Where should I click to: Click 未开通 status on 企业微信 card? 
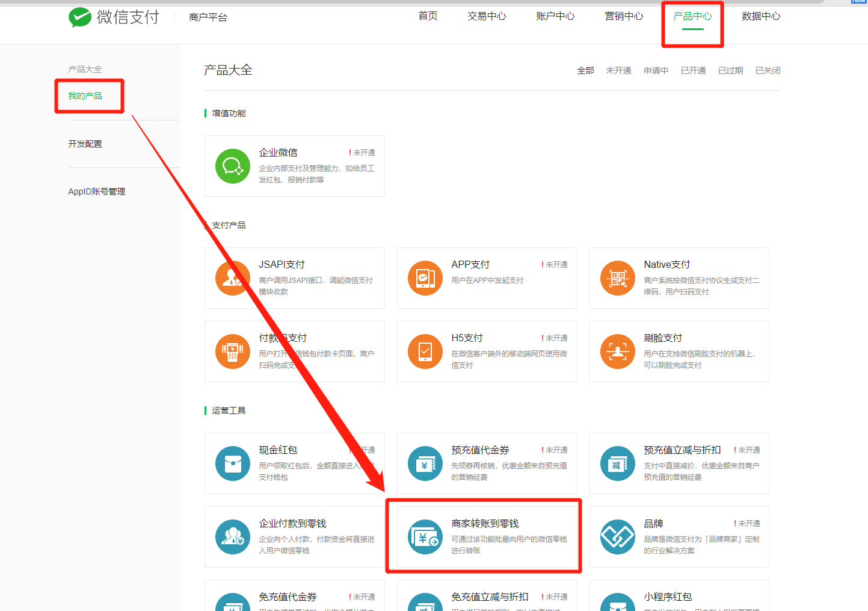click(x=362, y=153)
